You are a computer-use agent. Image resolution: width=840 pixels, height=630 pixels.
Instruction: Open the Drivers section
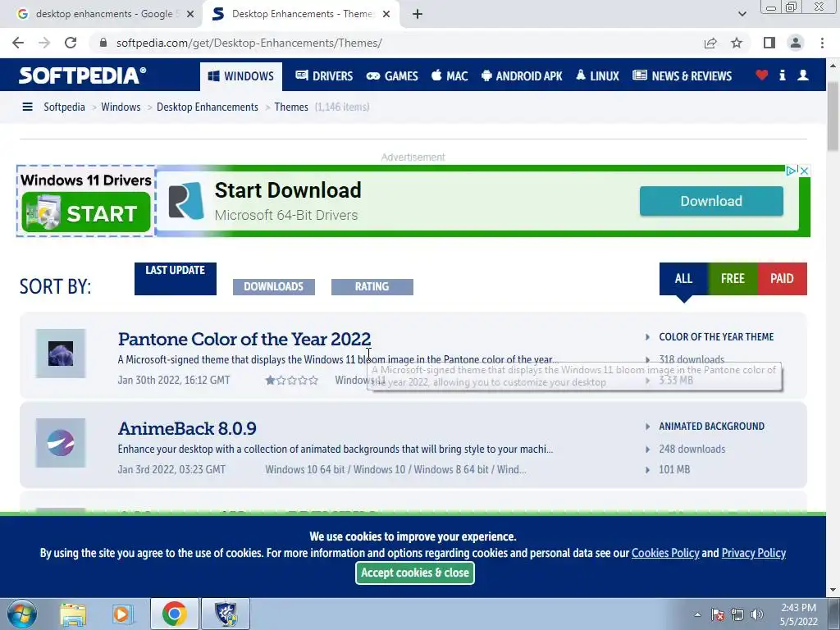(x=324, y=76)
